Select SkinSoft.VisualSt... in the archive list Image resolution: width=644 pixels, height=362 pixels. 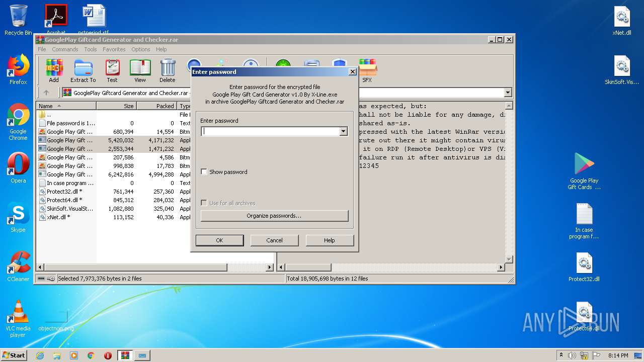(x=113, y=209)
